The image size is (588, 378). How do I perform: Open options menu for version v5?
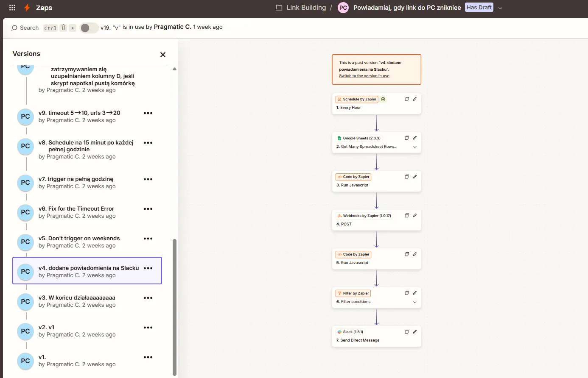[148, 239]
